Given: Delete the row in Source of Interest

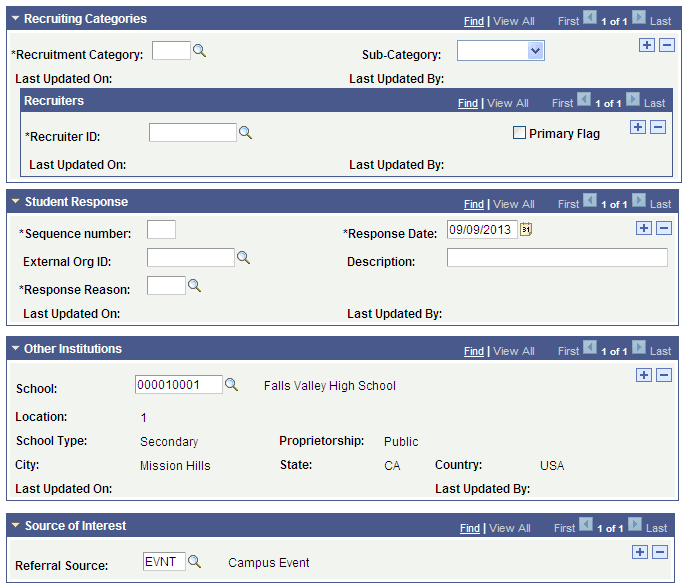Looking at the screenshot, I should (x=660, y=552).
